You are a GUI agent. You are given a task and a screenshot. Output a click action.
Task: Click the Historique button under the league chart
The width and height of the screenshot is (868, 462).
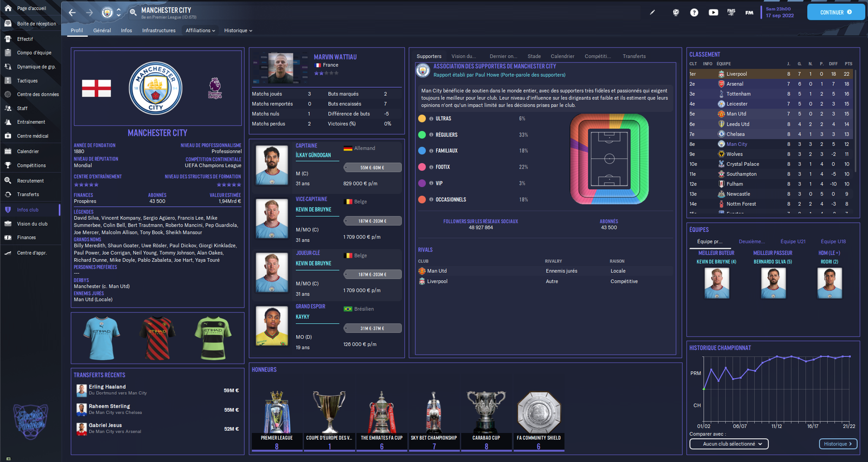pos(838,444)
